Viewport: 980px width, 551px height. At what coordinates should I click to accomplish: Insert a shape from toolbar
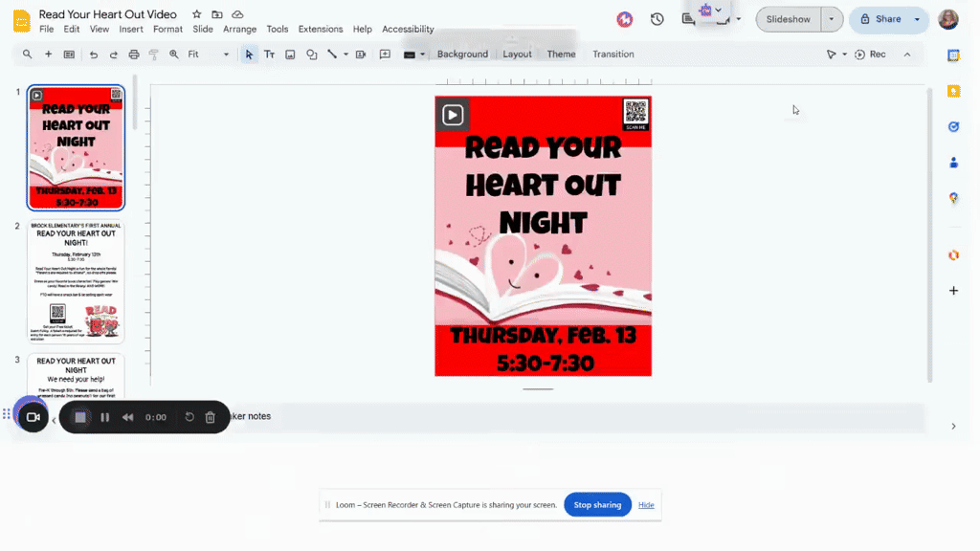coord(311,55)
